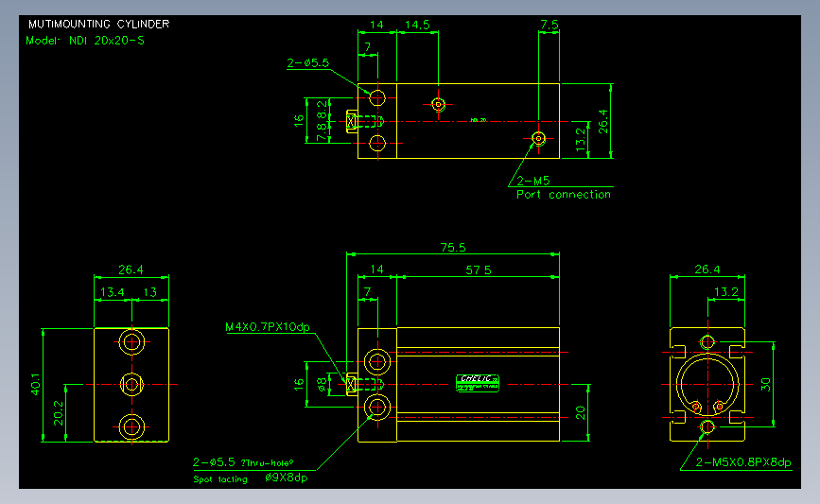The image size is (820, 504).
Task: Click the 75.5 overall length dimension
Action: click(453, 248)
